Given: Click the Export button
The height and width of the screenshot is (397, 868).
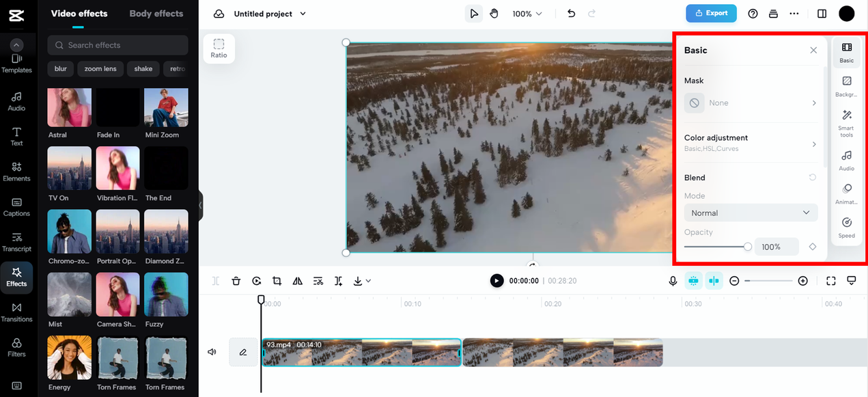Looking at the screenshot, I should tap(711, 13).
